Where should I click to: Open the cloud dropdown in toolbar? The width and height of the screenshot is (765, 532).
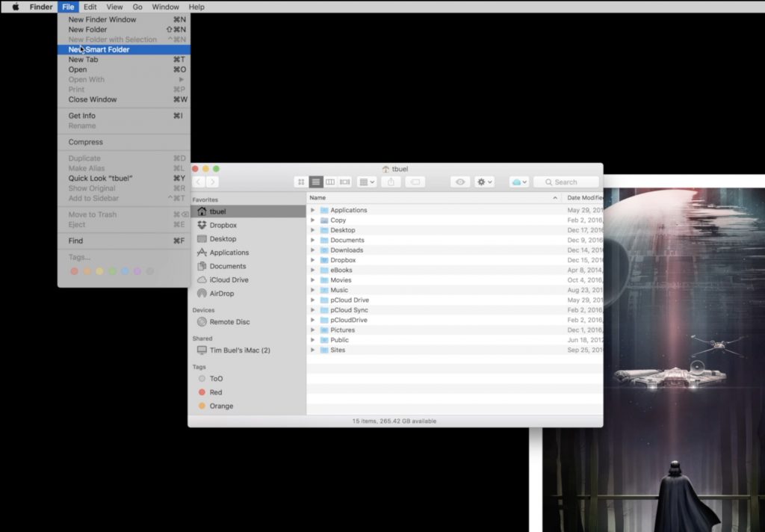coord(518,182)
